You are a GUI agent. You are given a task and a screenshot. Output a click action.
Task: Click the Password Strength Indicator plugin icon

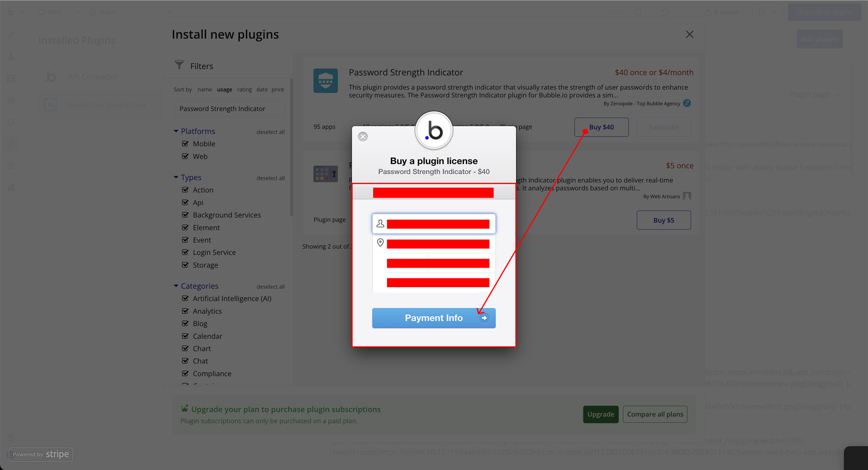click(325, 81)
